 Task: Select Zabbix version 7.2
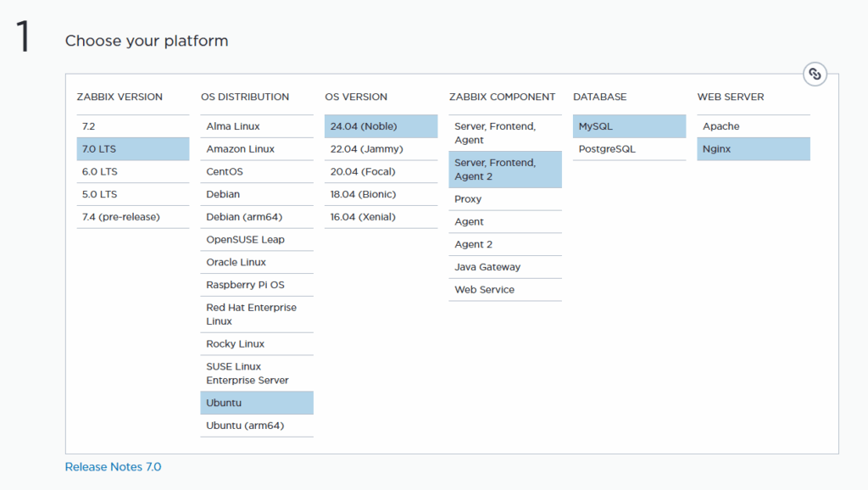(133, 126)
